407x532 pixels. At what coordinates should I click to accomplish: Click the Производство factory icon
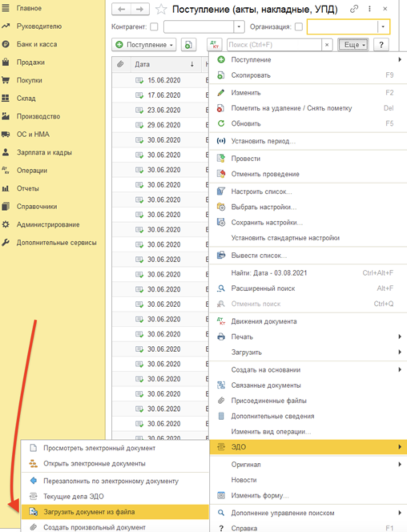coord(6,116)
